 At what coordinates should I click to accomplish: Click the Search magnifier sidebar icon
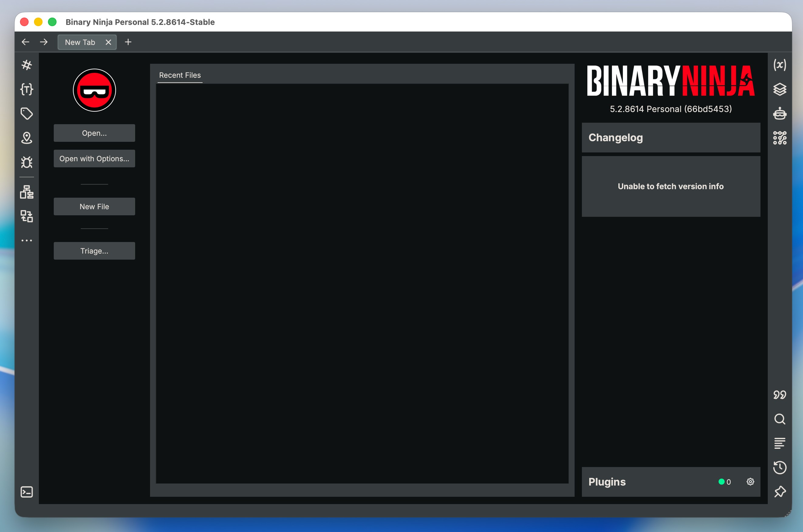pos(780,419)
